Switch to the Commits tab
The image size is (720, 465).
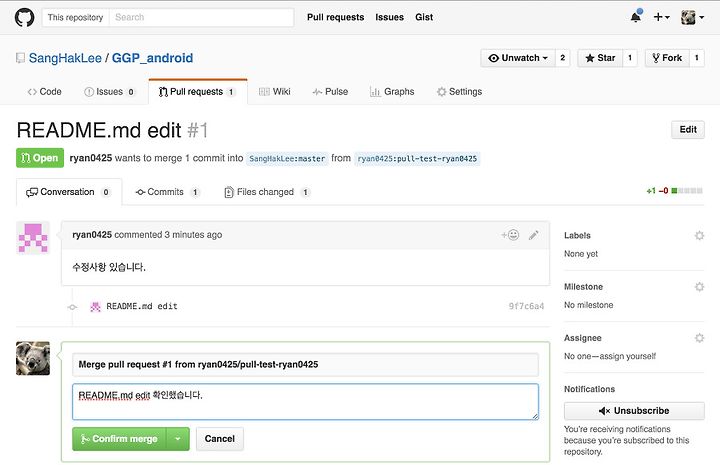click(x=167, y=192)
